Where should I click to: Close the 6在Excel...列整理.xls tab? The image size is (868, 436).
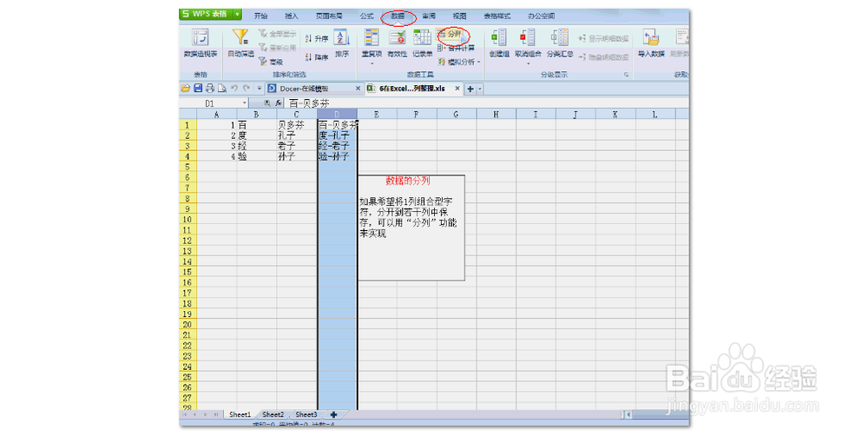tap(457, 89)
